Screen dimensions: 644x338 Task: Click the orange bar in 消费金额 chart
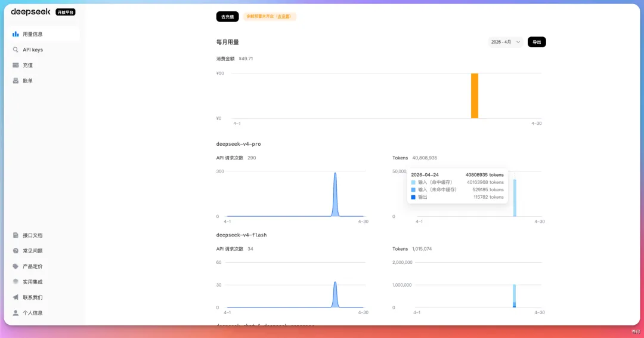click(x=475, y=96)
